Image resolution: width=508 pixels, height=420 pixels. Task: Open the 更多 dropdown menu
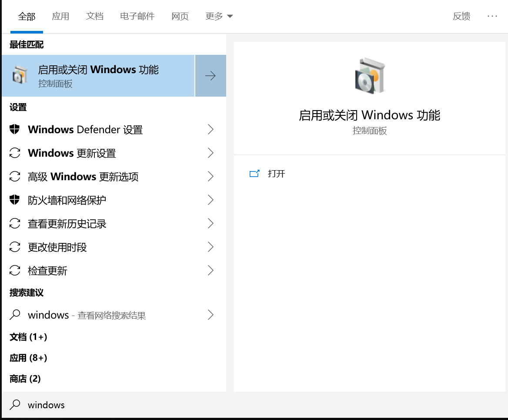pyautogui.click(x=219, y=16)
